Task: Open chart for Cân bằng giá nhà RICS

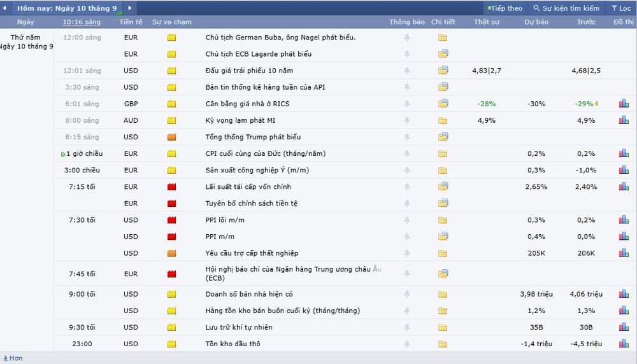Action: 624,104
